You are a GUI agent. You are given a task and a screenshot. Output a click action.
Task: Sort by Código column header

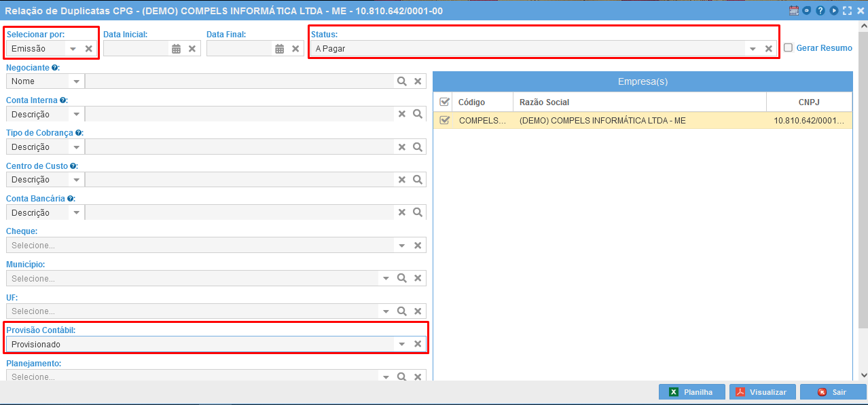[482, 102]
